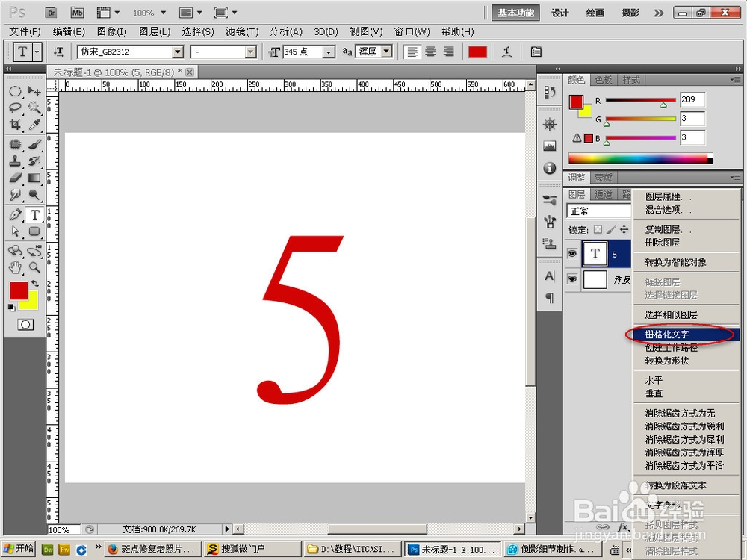Open 搜狐微门户 taskbar window
This screenshot has width=747, height=560.
(x=253, y=549)
